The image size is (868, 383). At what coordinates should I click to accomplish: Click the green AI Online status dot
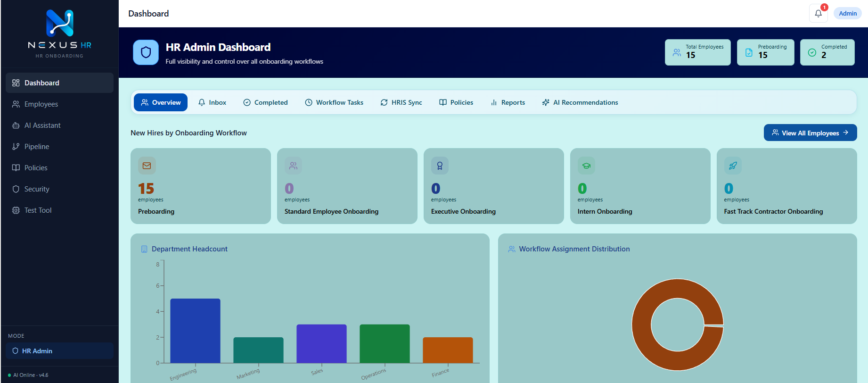point(9,375)
